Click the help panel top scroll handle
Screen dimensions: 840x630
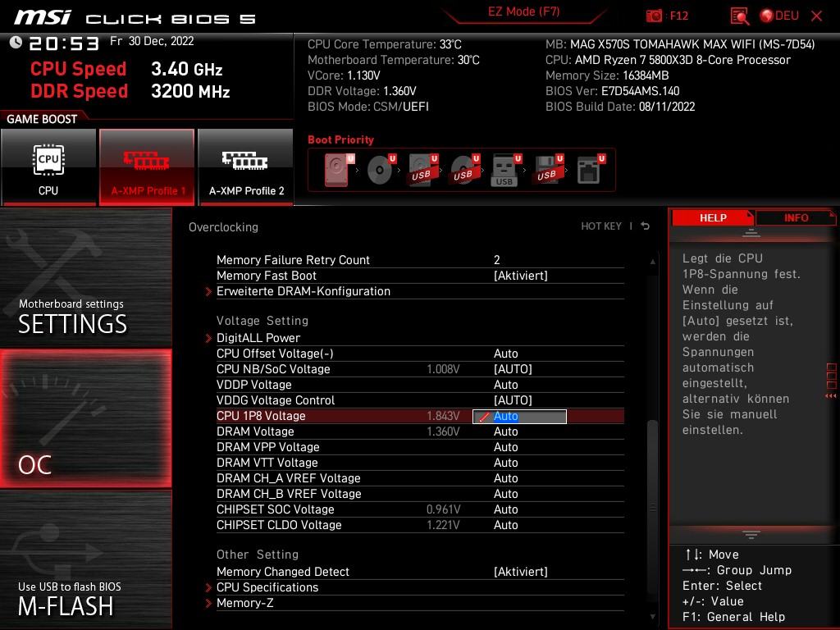751,233
